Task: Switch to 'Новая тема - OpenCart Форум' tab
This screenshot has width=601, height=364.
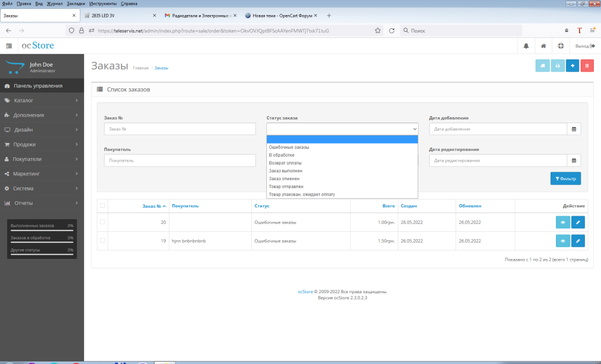Action: point(281,16)
